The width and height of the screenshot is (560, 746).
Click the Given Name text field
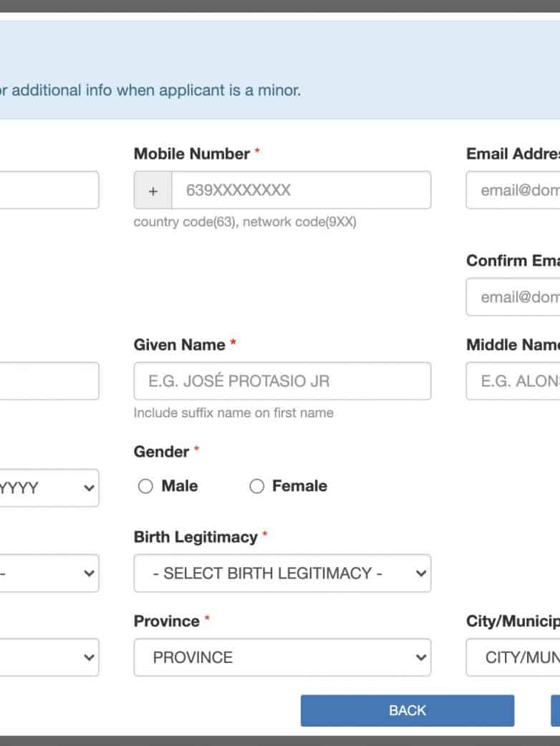(x=282, y=381)
